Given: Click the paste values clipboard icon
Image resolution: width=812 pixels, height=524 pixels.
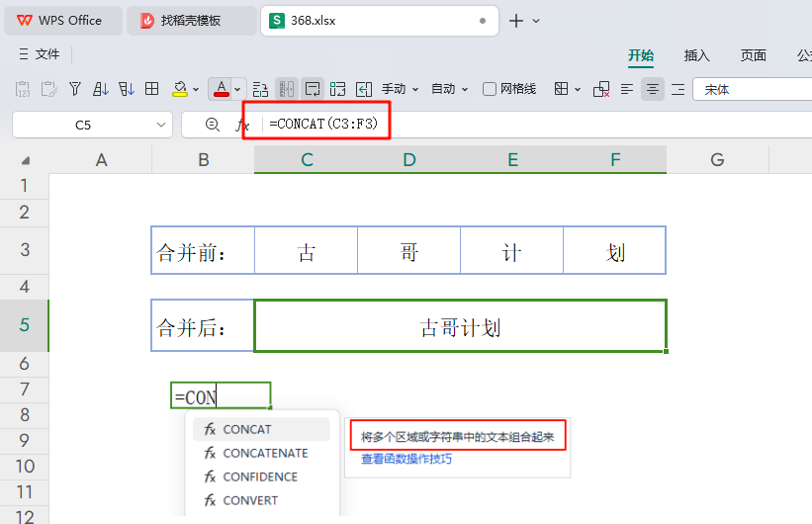Looking at the screenshot, I should [x=23, y=89].
